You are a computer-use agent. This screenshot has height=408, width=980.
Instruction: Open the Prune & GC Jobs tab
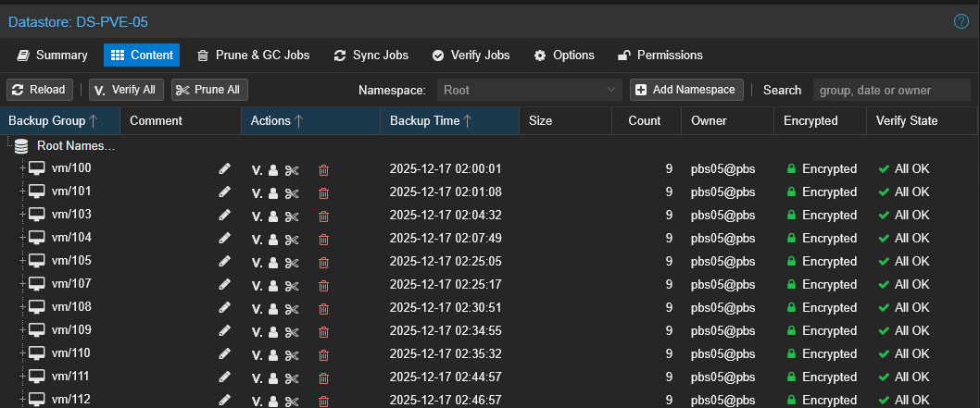[x=253, y=56]
